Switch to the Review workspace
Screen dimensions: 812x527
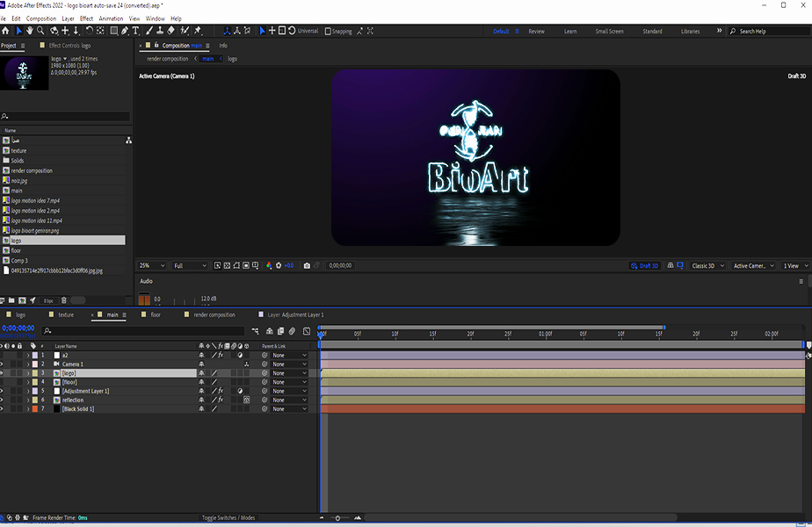tap(536, 31)
